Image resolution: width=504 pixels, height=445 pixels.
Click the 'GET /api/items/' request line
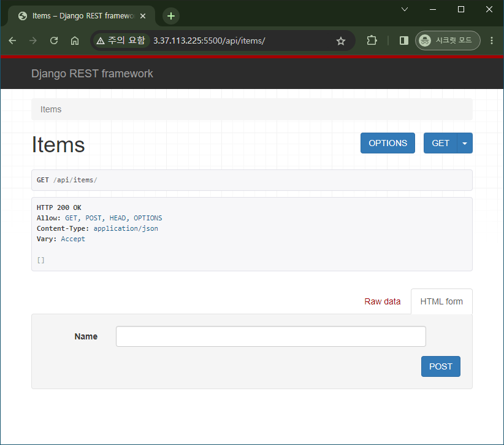[x=67, y=180]
